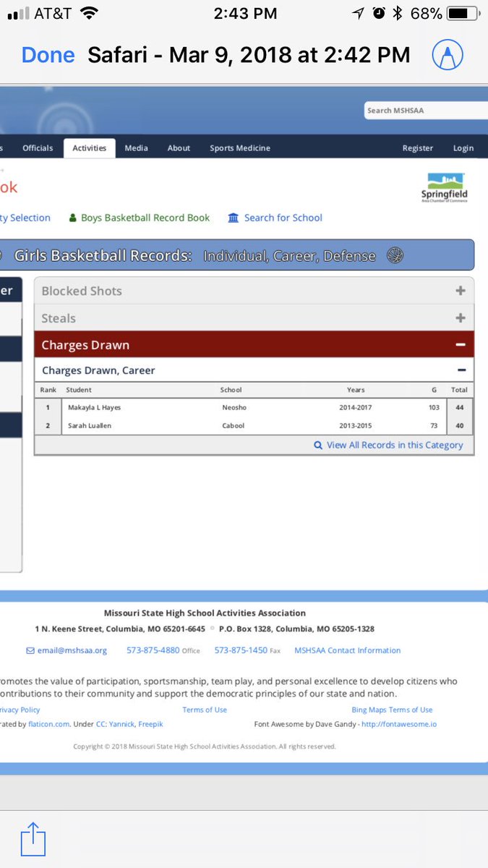Click years value 2013-2015

(x=356, y=425)
